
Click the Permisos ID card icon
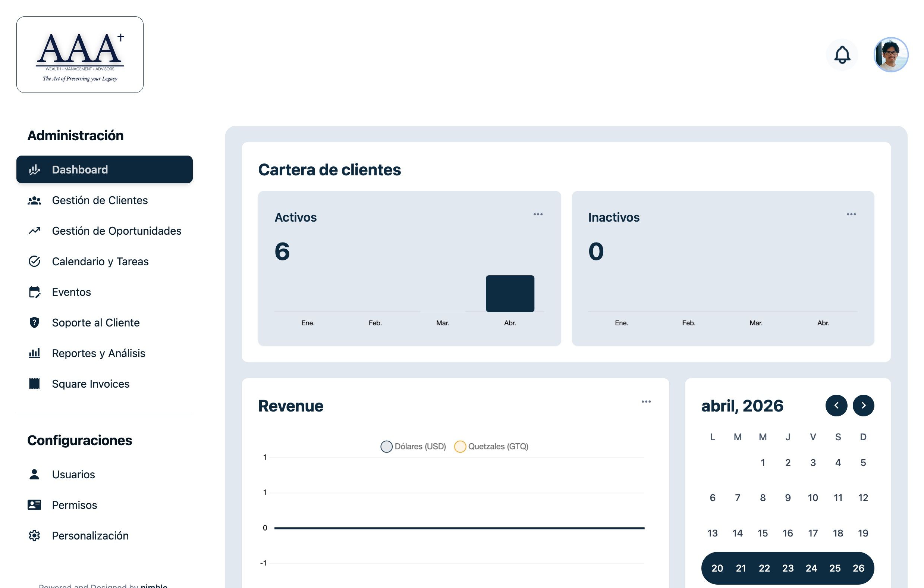point(35,505)
